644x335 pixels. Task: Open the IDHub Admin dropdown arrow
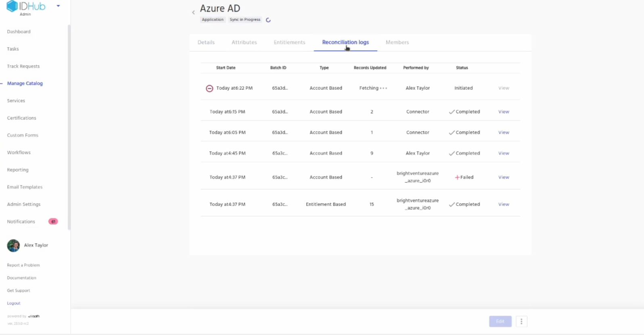point(59,6)
